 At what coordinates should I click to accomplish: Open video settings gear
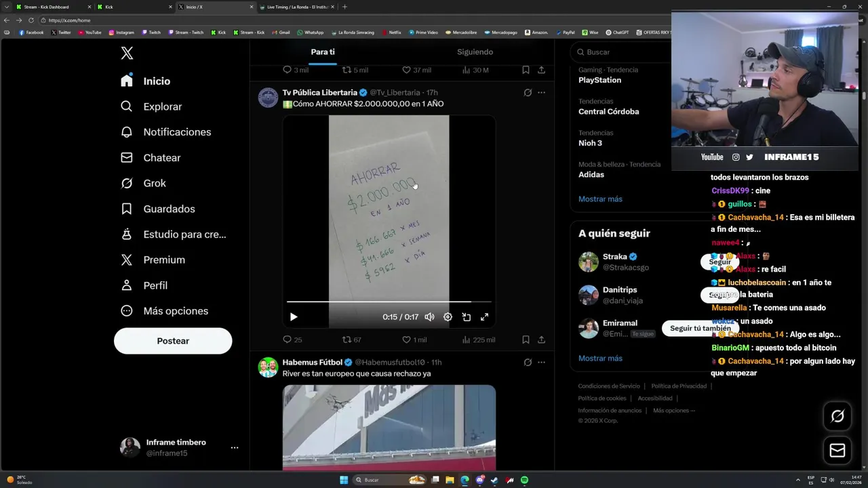(448, 317)
